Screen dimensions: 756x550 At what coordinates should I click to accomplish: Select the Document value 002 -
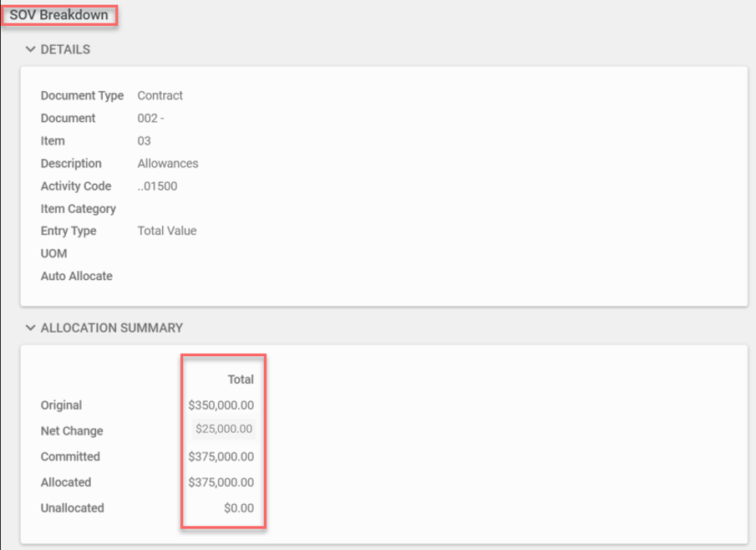point(150,118)
